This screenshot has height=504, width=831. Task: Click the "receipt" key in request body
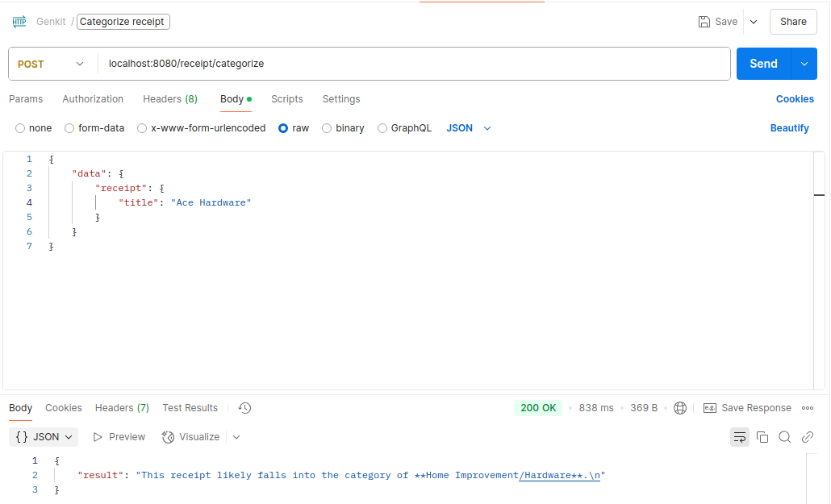[121, 188]
